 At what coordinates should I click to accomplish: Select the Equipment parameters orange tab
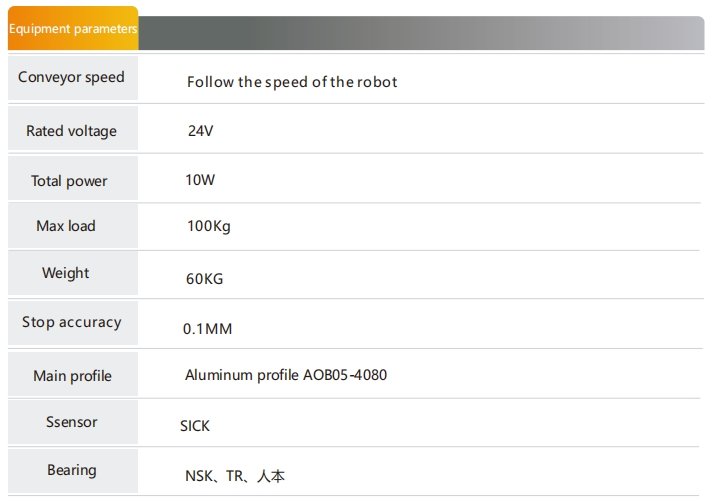tap(73, 28)
